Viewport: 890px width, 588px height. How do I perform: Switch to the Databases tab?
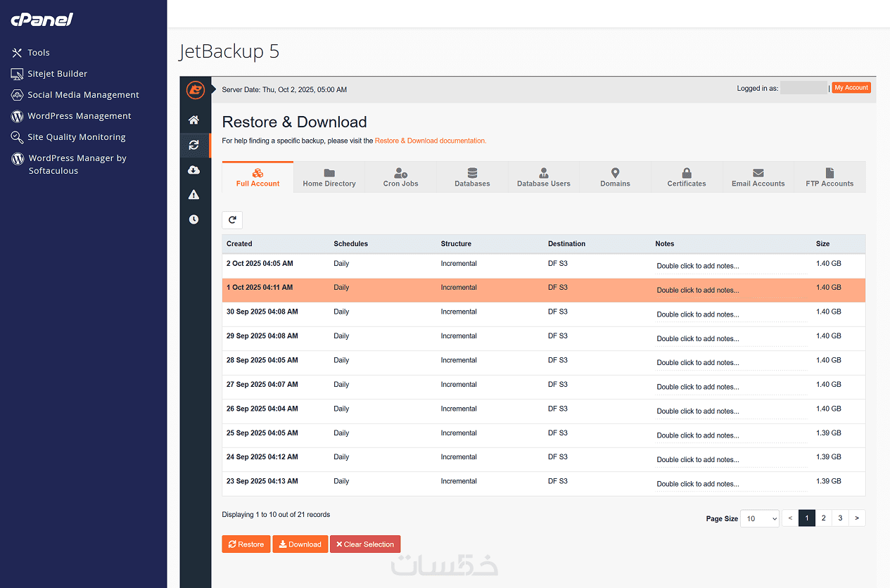coord(472,177)
